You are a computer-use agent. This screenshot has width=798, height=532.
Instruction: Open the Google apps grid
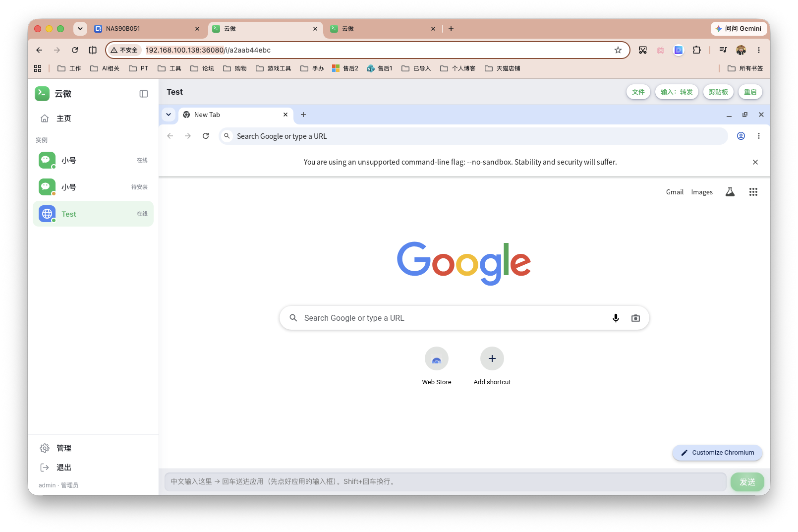(x=753, y=192)
